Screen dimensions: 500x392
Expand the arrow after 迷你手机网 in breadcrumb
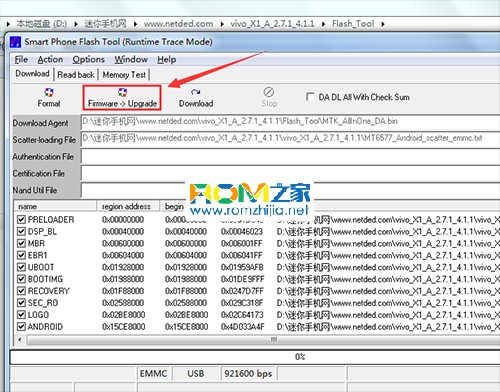[x=135, y=24]
